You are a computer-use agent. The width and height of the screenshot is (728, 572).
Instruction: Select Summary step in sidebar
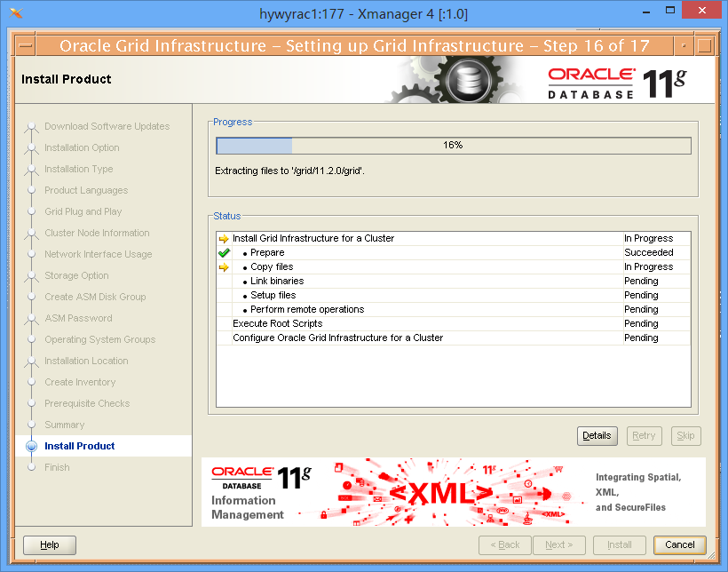[x=65, y=425]
